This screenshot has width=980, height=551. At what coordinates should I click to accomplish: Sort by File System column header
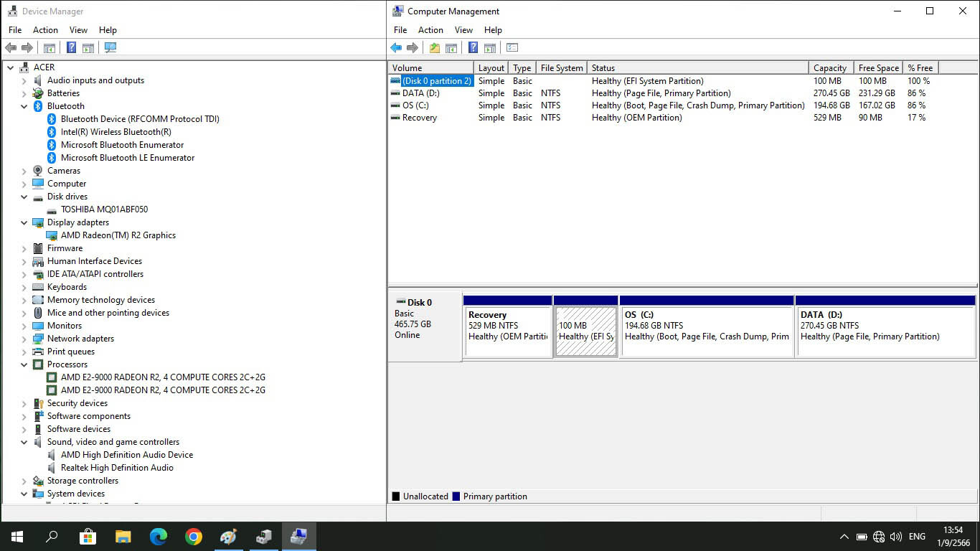coord(562,68)
